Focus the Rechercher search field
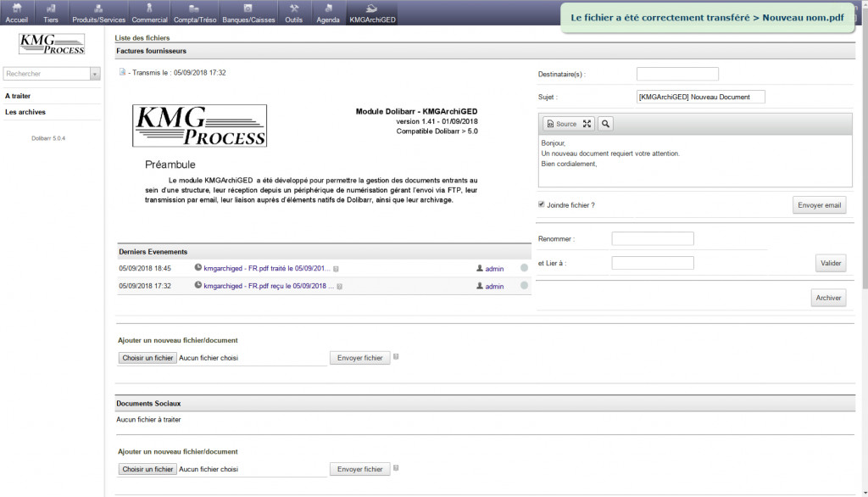 tap(47, 74)
